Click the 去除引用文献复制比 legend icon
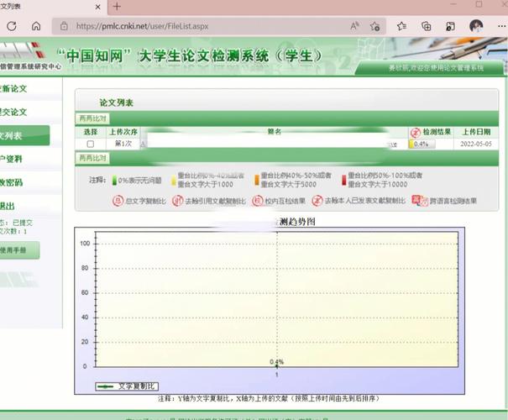Viewport: 508px width, 420px height. click(x=177, y=201)
